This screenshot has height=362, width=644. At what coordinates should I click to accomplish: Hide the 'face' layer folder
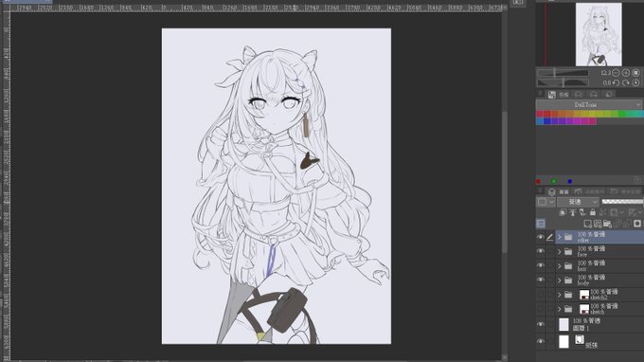pos(541,251)
